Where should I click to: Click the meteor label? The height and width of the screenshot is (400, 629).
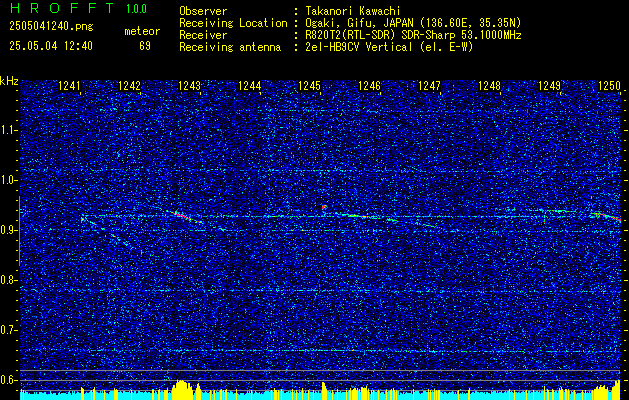tap(142, 31)
